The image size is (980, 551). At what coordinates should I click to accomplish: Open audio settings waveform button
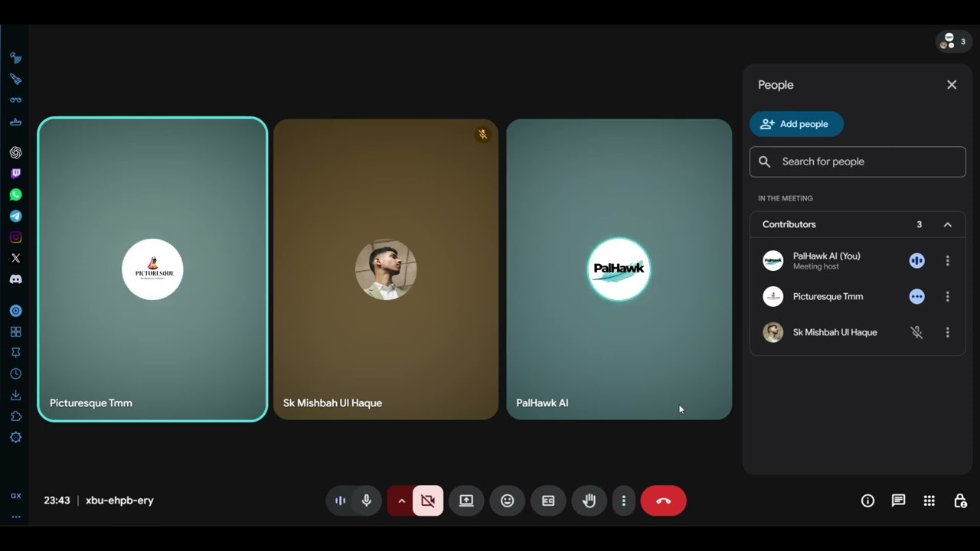pos(340,500)
